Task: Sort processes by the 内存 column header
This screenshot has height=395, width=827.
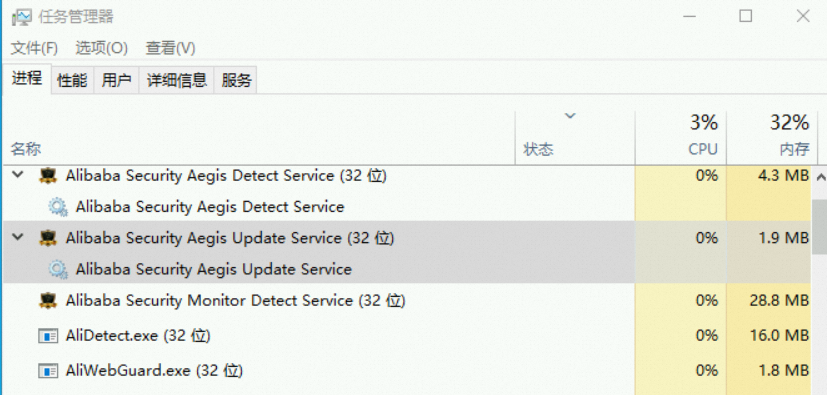Action: click(770, 137)
